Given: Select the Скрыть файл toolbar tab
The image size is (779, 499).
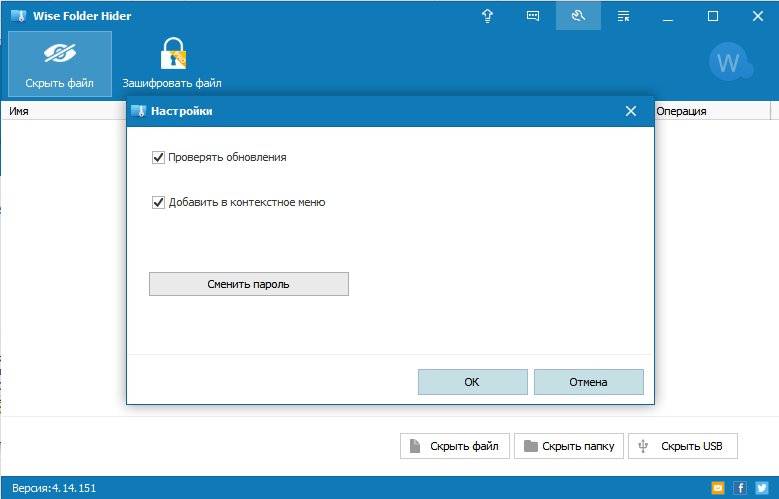Looking at the screenshot, I should [60, 64].
